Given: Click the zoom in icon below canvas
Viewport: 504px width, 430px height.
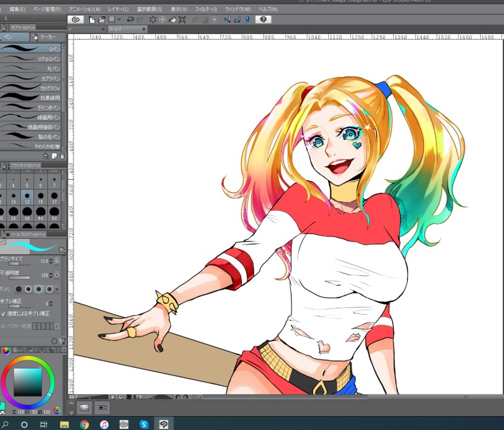Looking at the screenshot, I should coord(120,397).
